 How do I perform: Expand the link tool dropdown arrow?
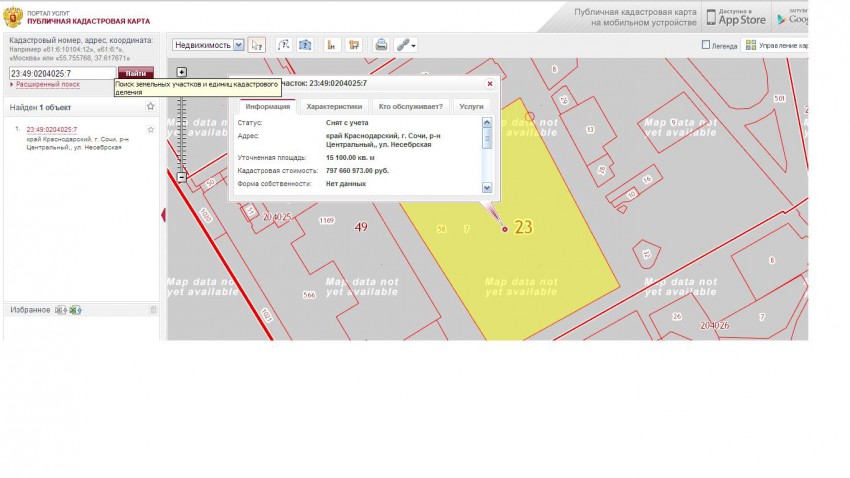coord(413,46)
